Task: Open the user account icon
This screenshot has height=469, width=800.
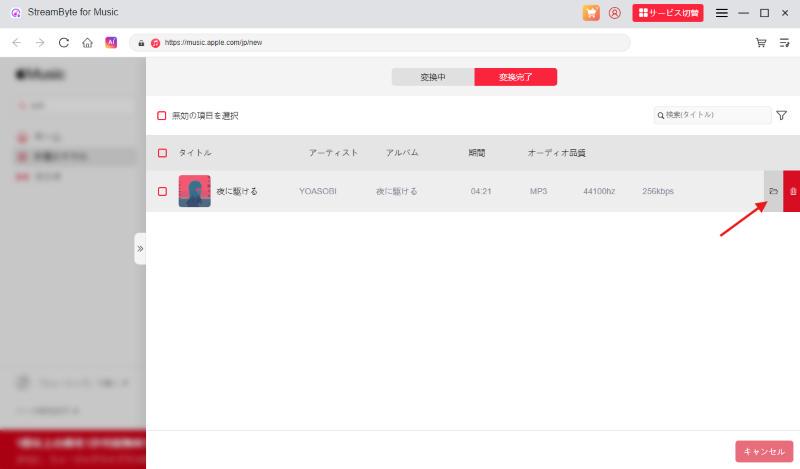Action: [x=615, y=13]
